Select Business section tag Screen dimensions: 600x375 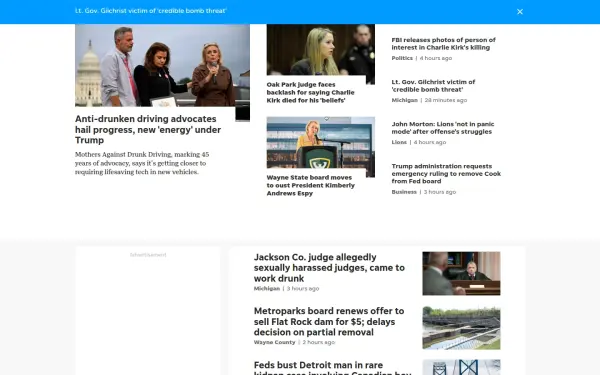(404, 192)
